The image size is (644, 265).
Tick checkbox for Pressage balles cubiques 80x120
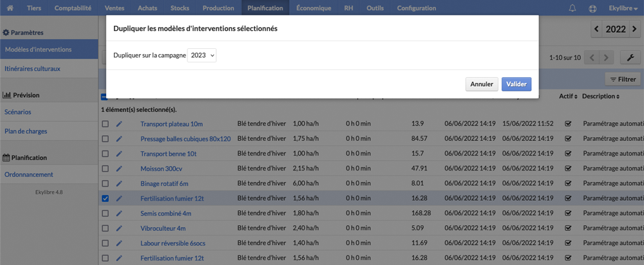tap(105, 139)
